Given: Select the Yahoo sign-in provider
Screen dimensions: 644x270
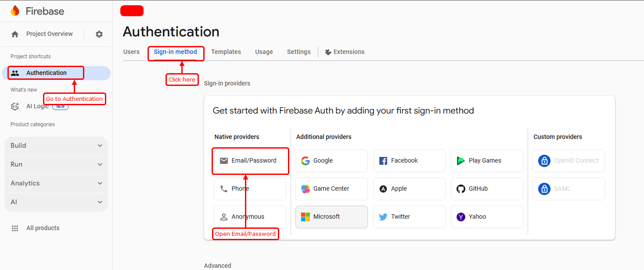Looking at the screenshot, I should point(486,217).
